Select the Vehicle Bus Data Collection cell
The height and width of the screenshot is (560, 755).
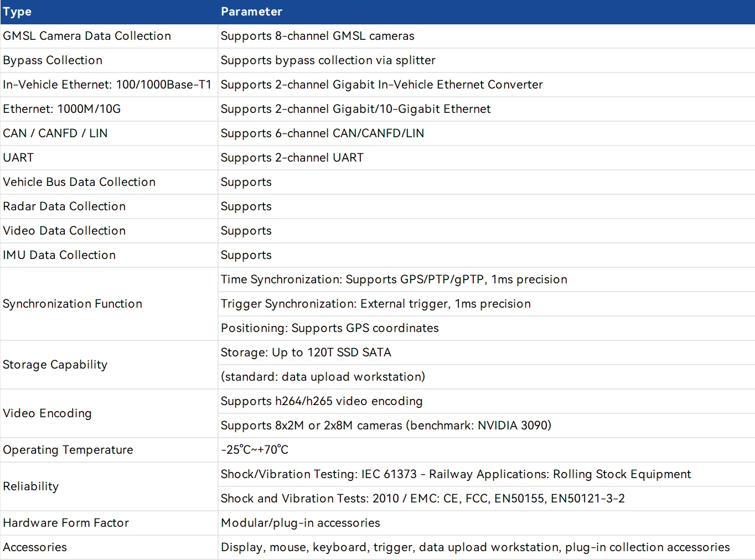(79, 182)
